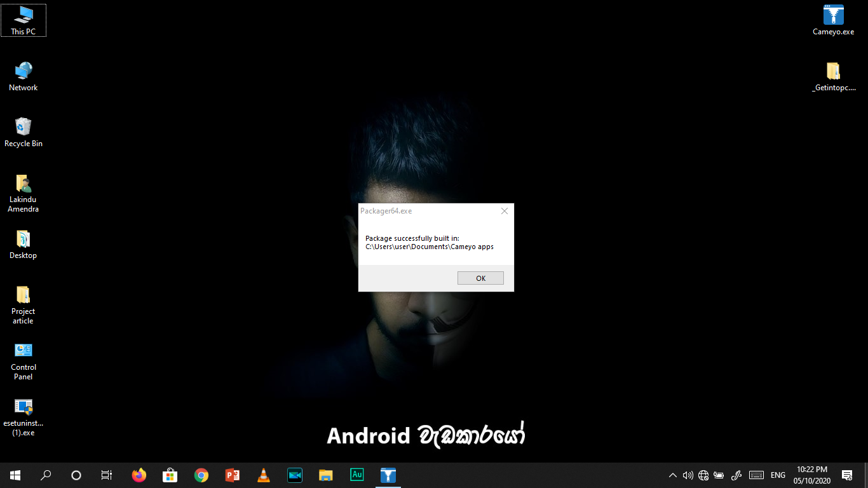Open Microsoft Store from the taskbar
Viewport: 868px width, 488px height.
(x=170, y=475)
